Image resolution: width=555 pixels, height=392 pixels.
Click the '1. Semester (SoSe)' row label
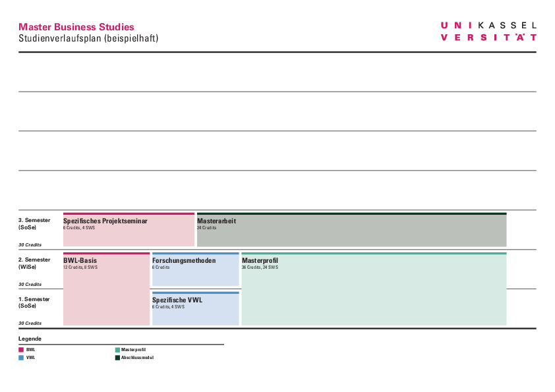pos(34,302)
